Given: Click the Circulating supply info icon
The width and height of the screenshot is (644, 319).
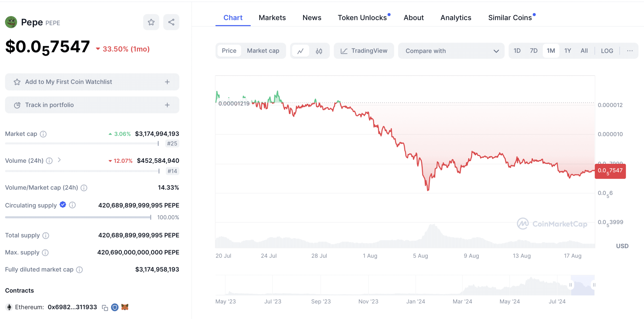Looking at the screenshot, I should pos(72,205).
